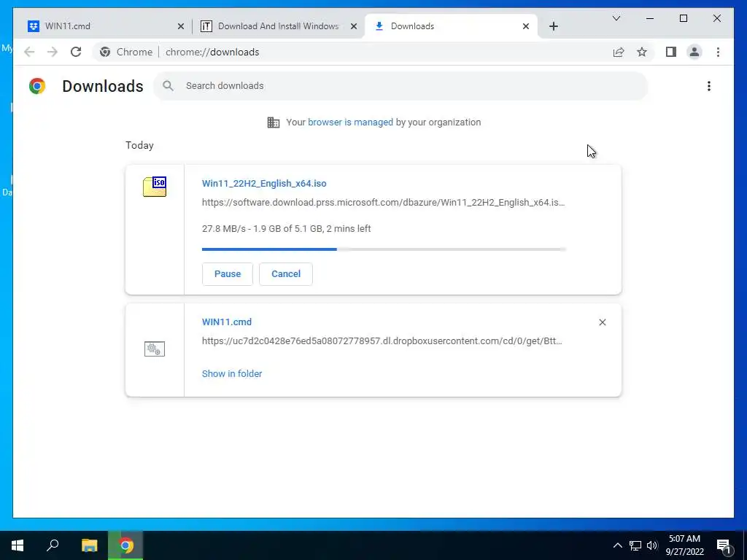747x560 pixels.
Task: Open the volume tray icon
Action: [x=652, y=545]
